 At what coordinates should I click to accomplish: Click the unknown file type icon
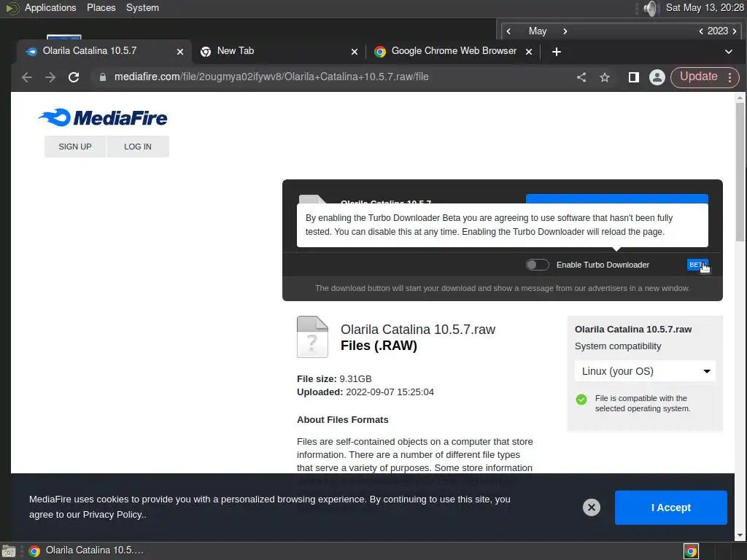click(x=312, y=337)
